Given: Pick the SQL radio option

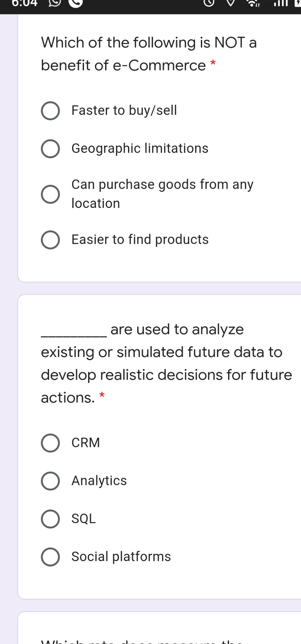Looking at the screenshot, I should pyautogui.click(x=50, y=519).
